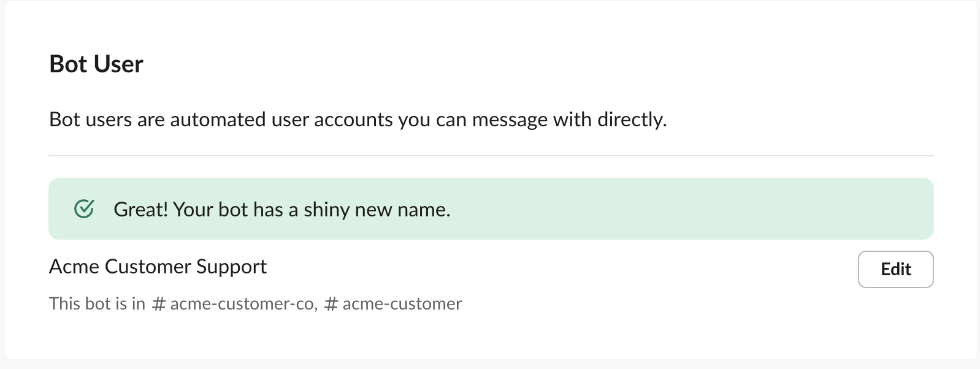Select the bot name Acme Customer Support
Viewport: 980px width, 369px height.
pyautogui.click(x=158, y=266)
